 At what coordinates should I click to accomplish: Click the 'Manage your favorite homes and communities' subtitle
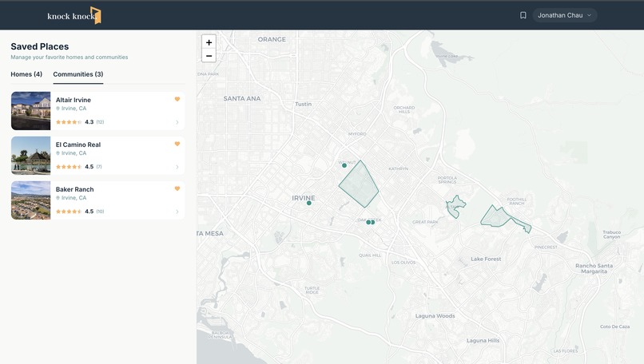70,57
